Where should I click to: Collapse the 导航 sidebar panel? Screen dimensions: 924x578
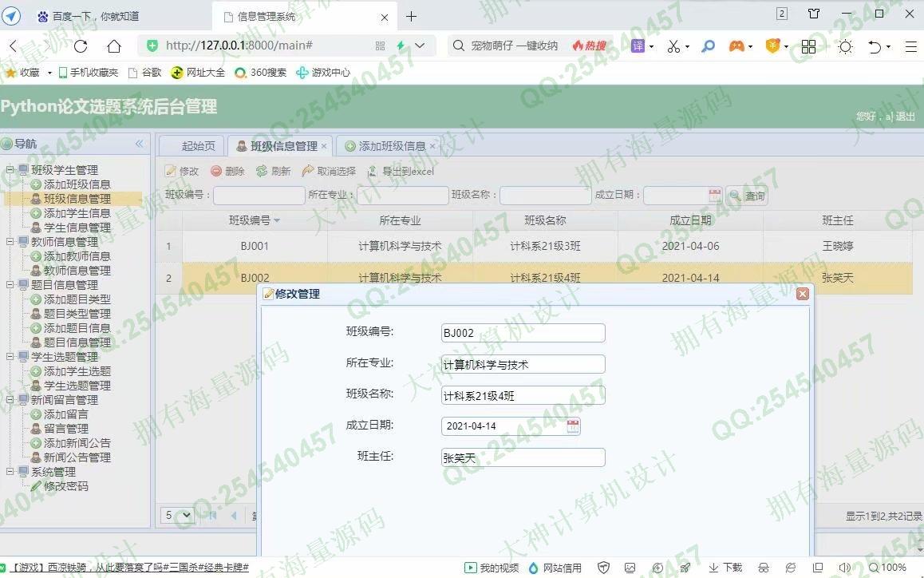point(139,144)
